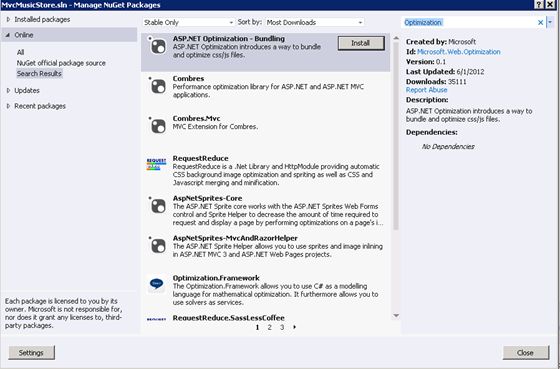Click the package list scrollbar thumb
Screen dimensions: 560x369
pos(396,135)
